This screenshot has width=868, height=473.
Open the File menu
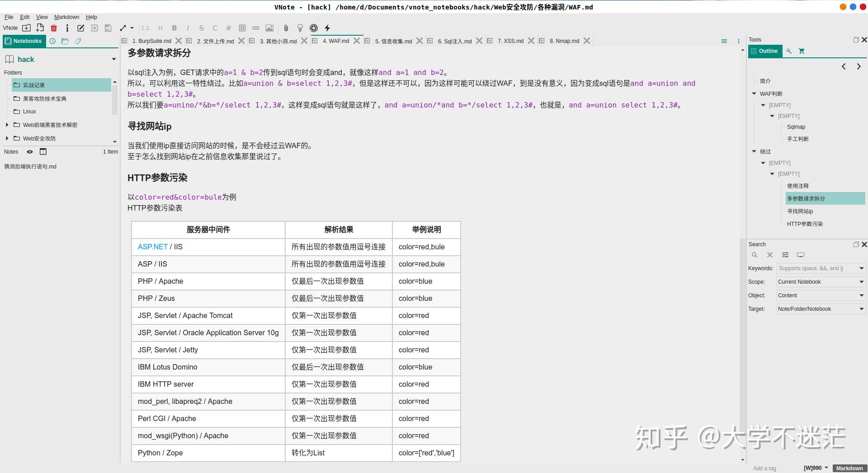pyautogui.click(x=9, y=17)
